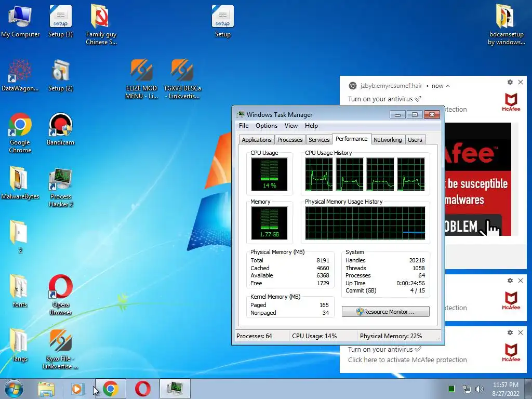Open settings gear on middle McAfee notification
The width and height of the screenshot is (532, 399).
(x=510, y=281)
